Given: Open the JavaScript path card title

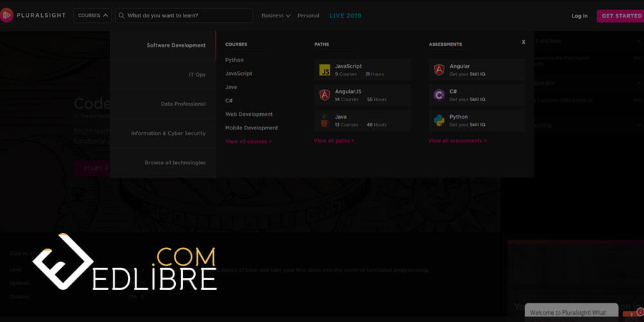Looking at the screenshot, I should (348, 66).
